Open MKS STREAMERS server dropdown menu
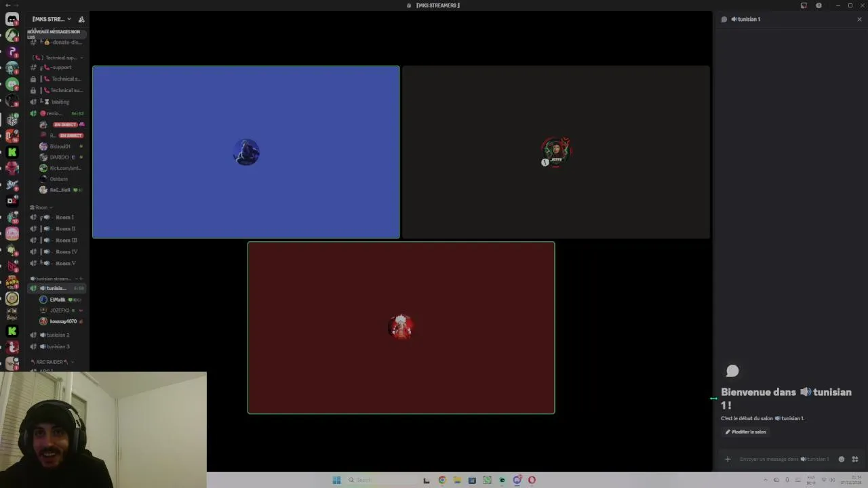 (x=52, y=19)
